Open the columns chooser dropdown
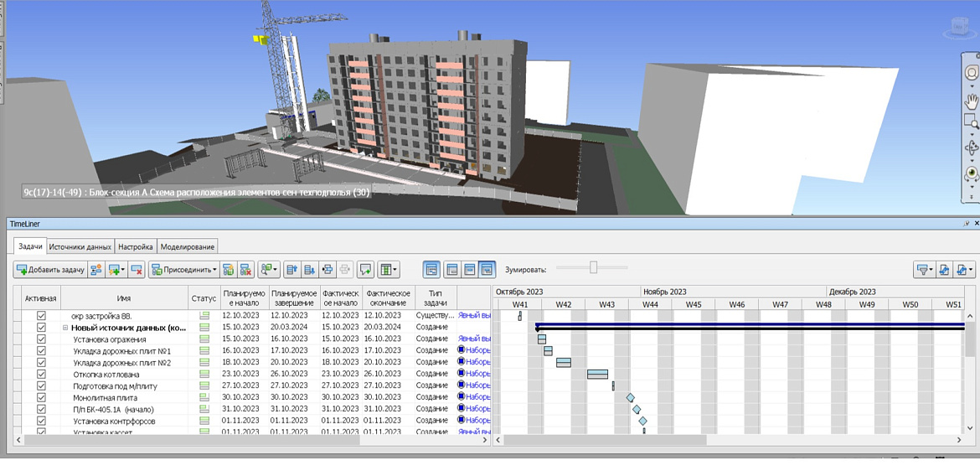The image size is (980, 476). (388, 270)
